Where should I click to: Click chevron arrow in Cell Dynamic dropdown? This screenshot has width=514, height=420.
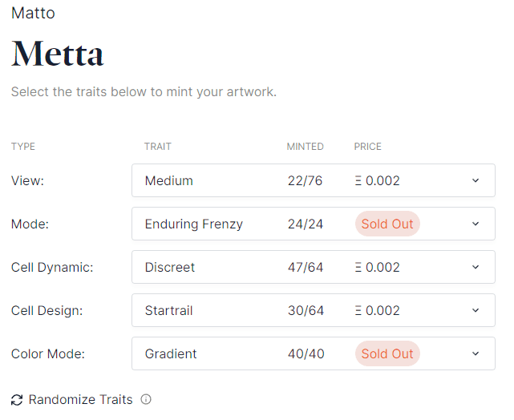(x=476, y=267)
